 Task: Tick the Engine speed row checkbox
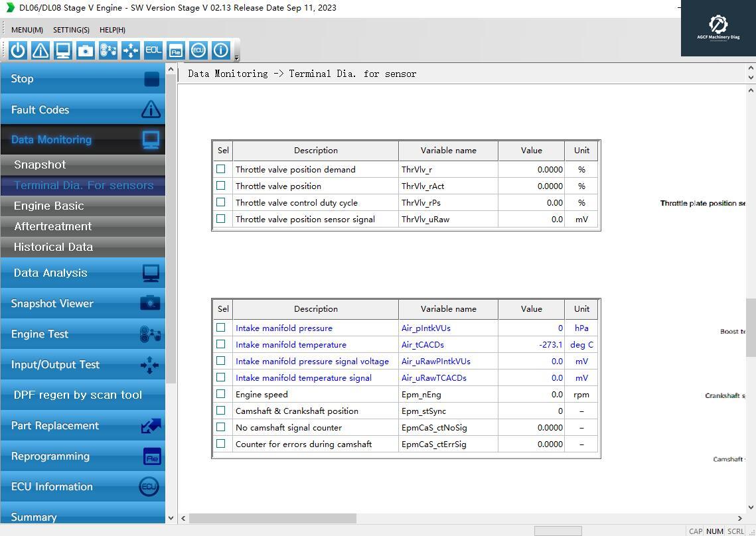(221, 394)
